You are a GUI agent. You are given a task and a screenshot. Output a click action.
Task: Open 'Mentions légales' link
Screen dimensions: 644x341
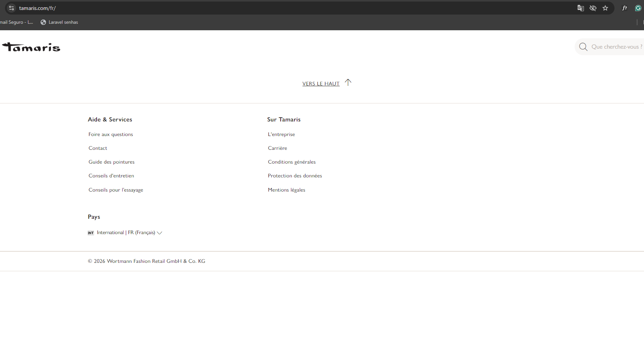[x=286, y=190]
